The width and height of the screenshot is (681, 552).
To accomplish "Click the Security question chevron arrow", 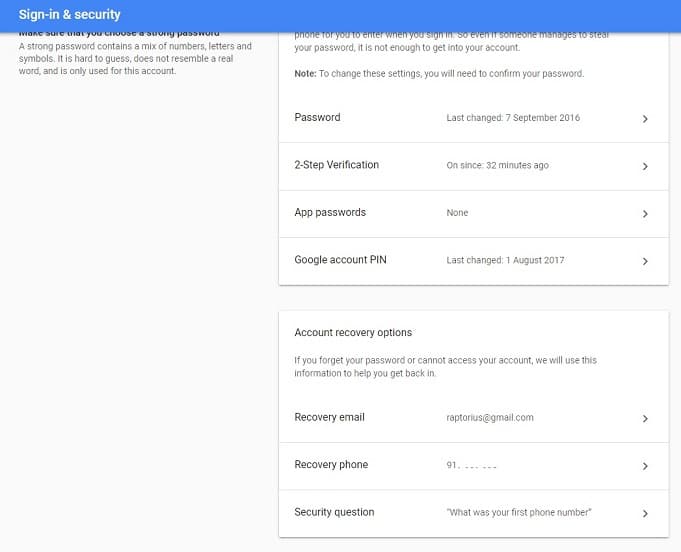I will tap(645, 513).
